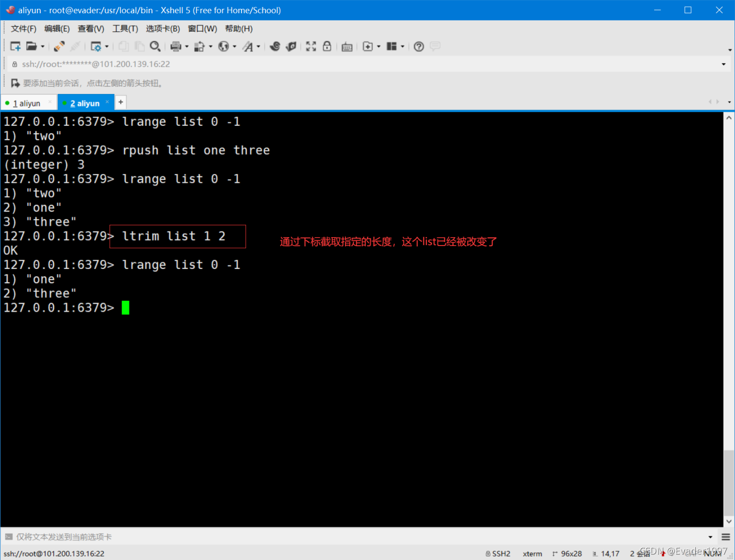Click the Lock screen padlock icon
The width and height of the screenshot is (735, 560).
(327, 47)
